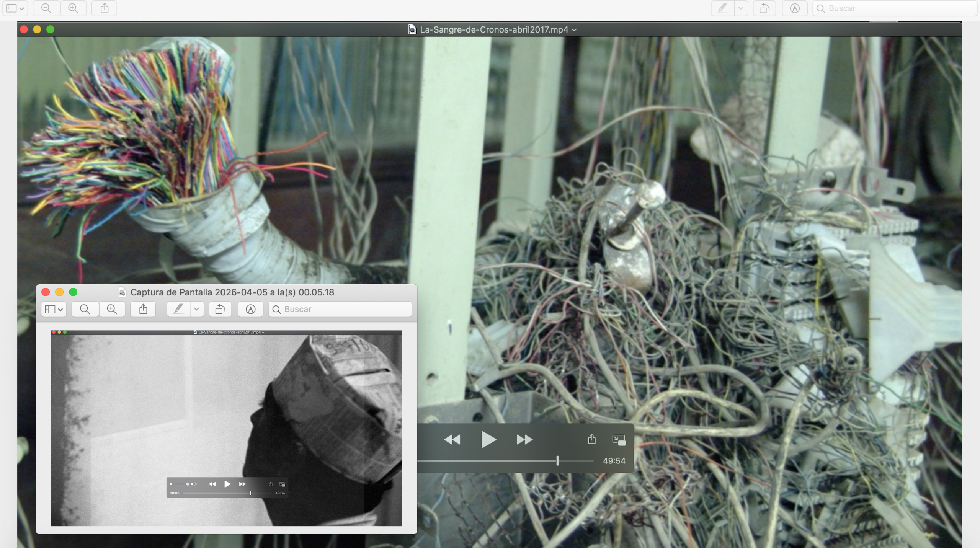Show markup toolbar in the Captura de Pantalla window
The width and height of the screenshot is (980, 548).
coord(250,309)
